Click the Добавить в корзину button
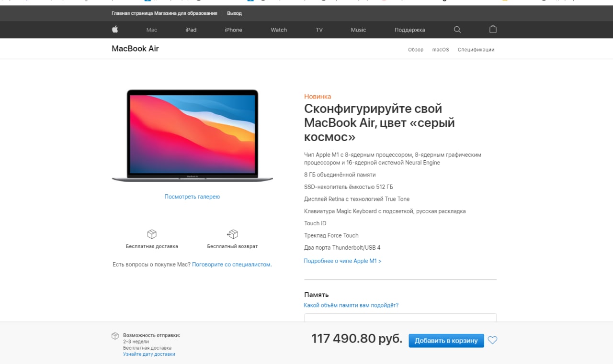This screenshot has width=613, height=364. 446,341
